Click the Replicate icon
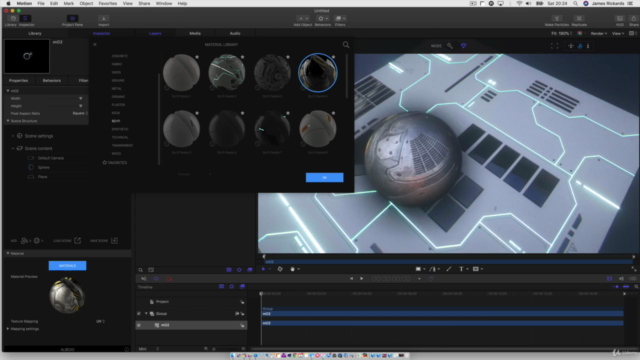Screen dimensions: 640x360 pyautogui.click(x=579, y=19)
